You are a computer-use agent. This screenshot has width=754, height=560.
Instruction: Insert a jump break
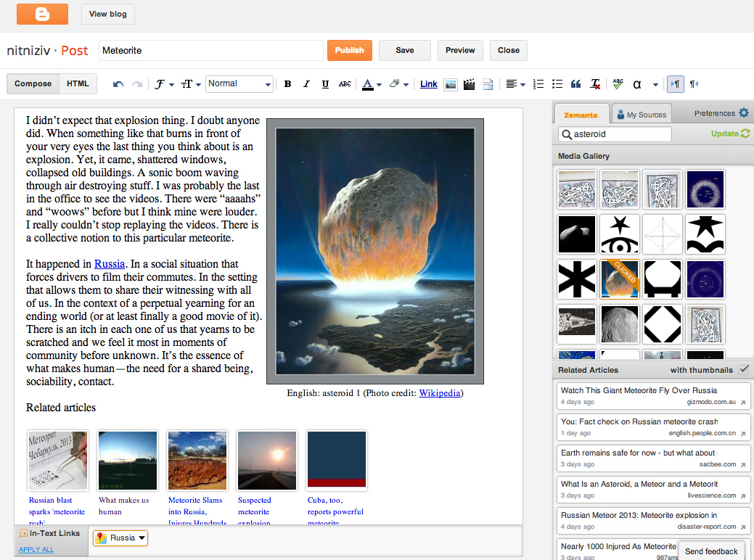[488, 85]
